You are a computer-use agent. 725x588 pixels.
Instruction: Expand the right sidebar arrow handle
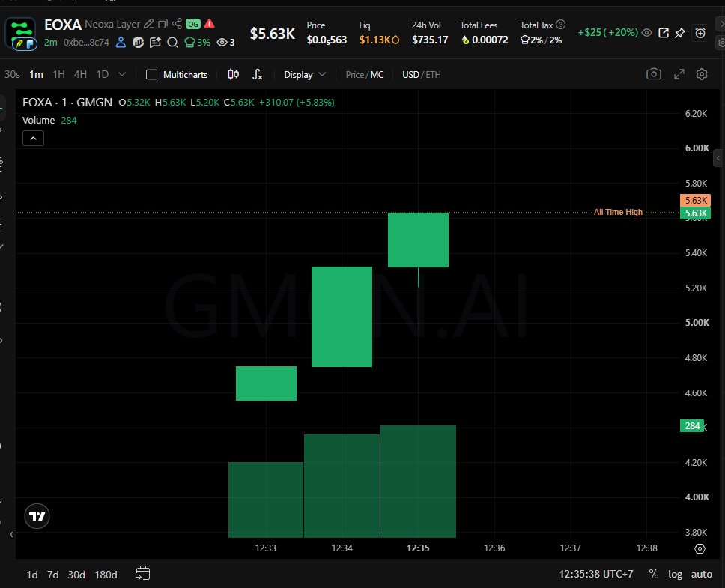718,158
